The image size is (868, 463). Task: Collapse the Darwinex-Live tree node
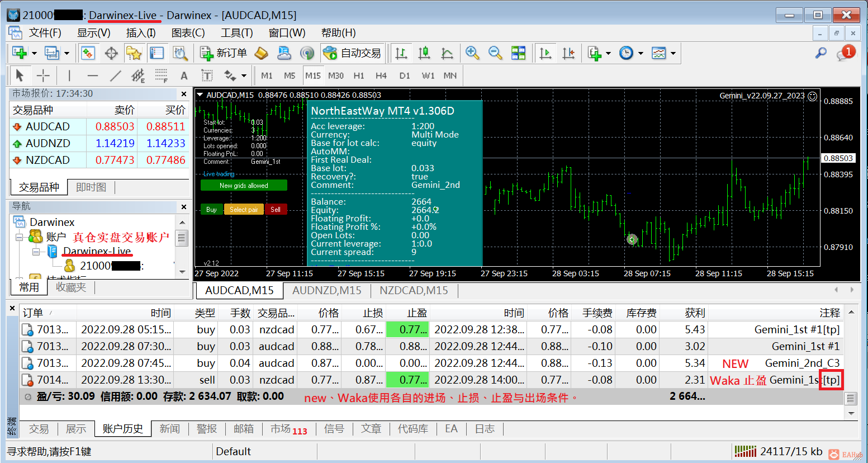click(x=36, y=252)
